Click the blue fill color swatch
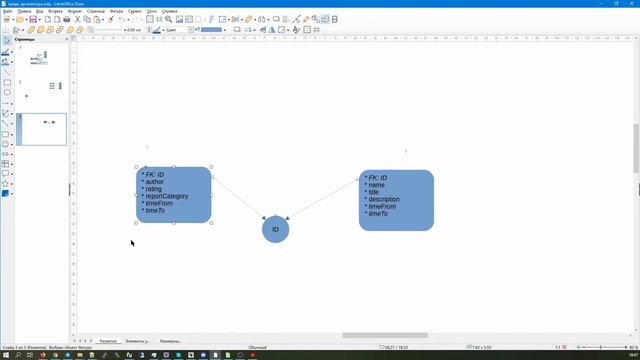 tap(211, 30)
